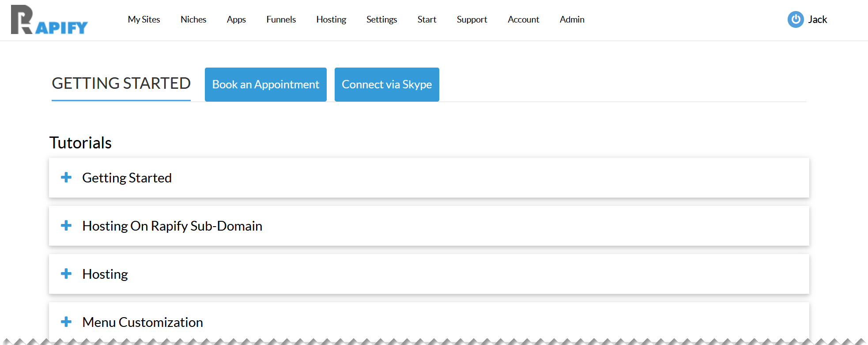Screen dimensions: 868x345
Task: Open the Hosting item in top navigation
Action: pyautogui.click(x=331, y=19)
